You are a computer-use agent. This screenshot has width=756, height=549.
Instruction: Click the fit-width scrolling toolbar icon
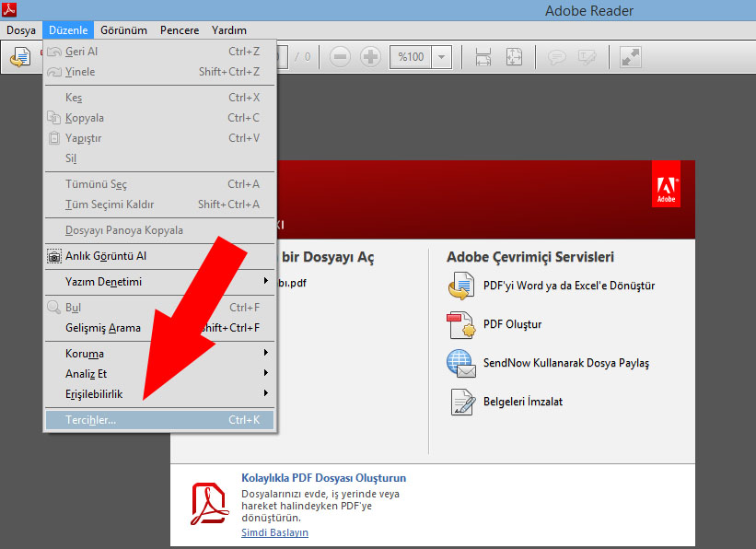click(483, 57)
